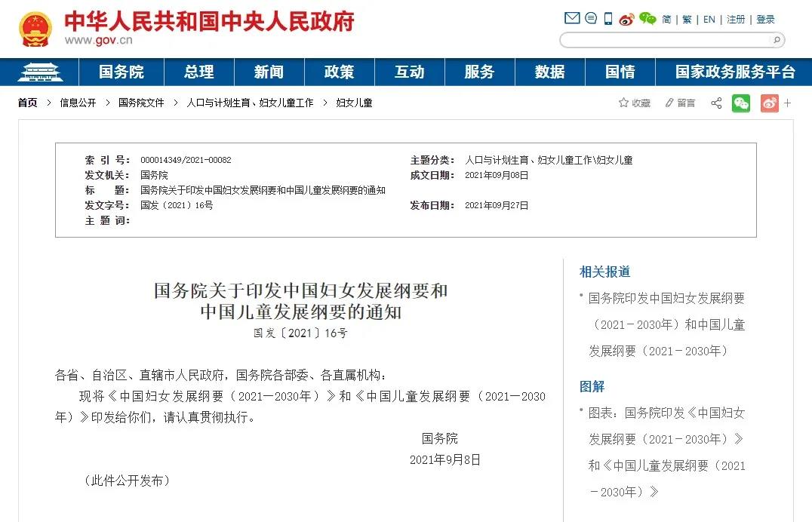Go to 国家政务服务平台 in navbar
Viewport: 812px width, 522px height.
pyautogui.click(x=735, y=72)
